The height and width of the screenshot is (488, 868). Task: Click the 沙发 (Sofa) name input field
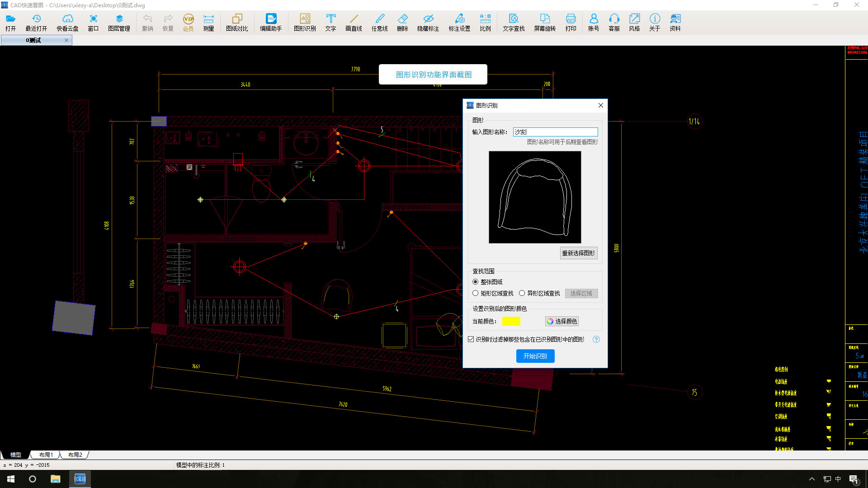[x=554, y=131]
